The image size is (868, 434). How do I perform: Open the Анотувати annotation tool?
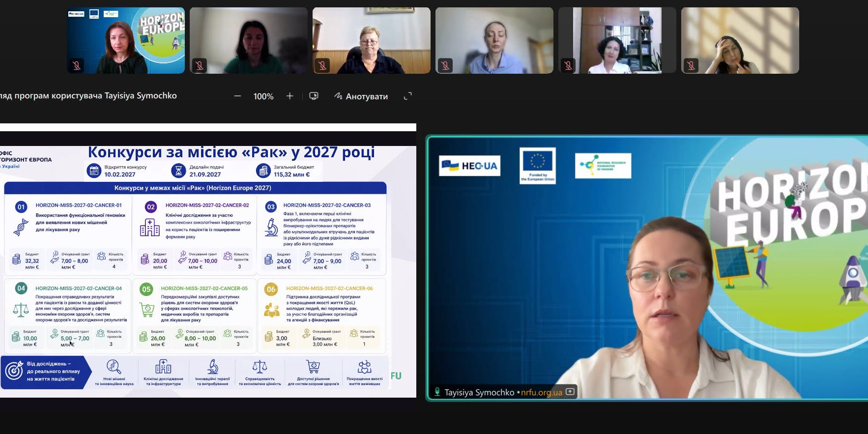click(361, 96)
